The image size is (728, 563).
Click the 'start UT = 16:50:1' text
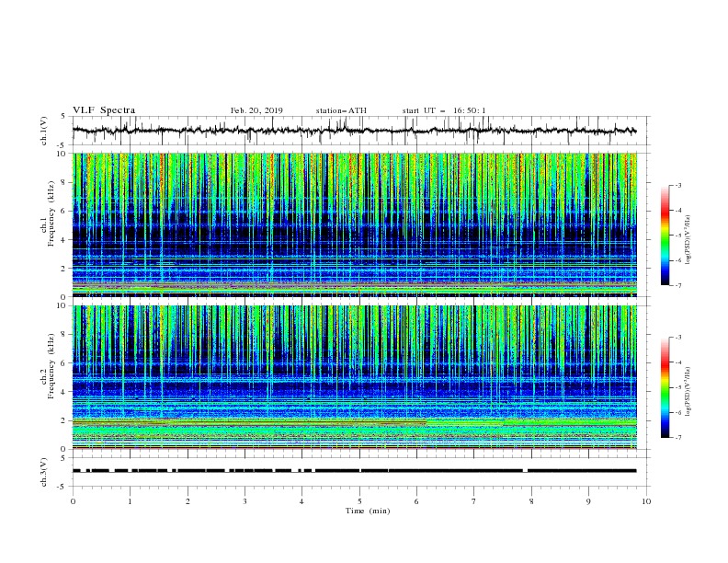pos(444,110)
